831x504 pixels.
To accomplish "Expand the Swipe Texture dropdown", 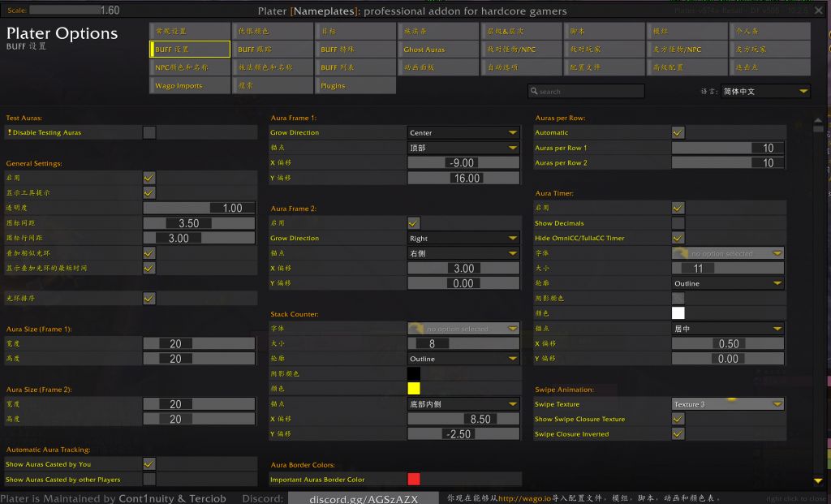I will pyautogui.click(x=727, y=404).
